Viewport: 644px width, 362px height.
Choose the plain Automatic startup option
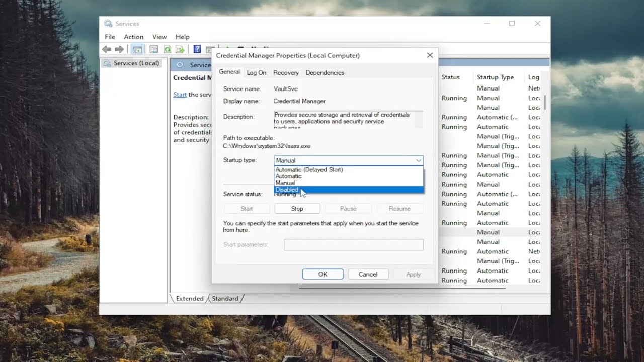click(x=349, y=176)
